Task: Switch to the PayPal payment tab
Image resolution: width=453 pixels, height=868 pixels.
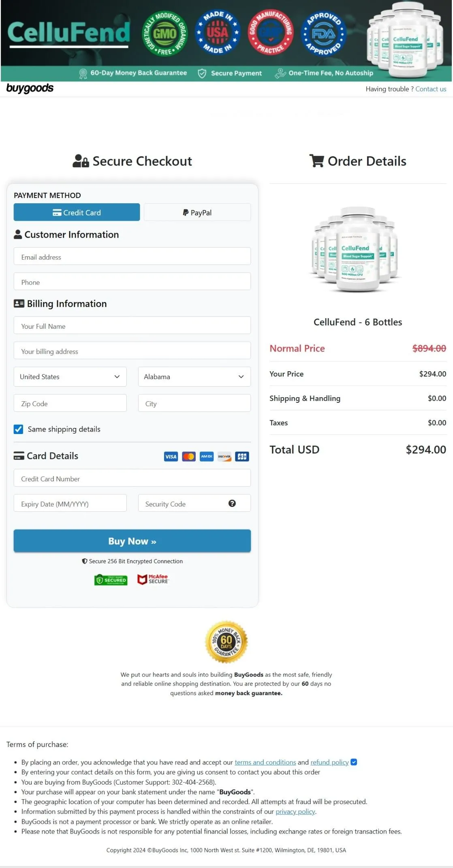Action: click(x=197, y=212)
